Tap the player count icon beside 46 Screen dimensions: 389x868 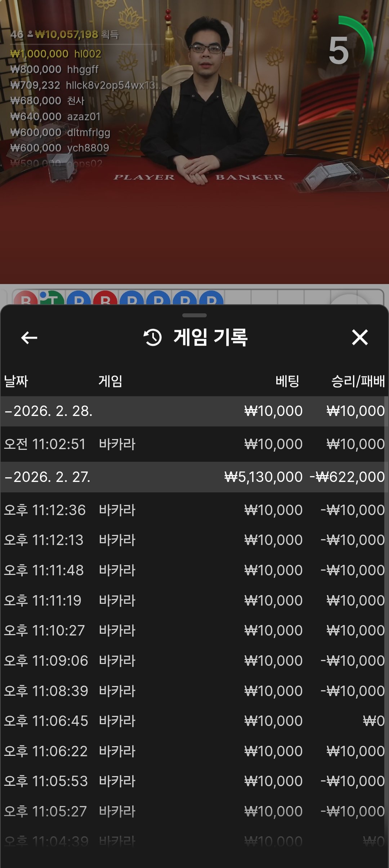[x=30, y=34]
